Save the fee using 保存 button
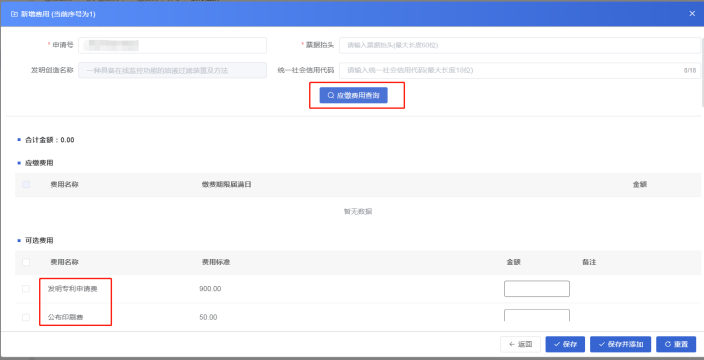This screenshot has height=360, width=704. [565, 344]
